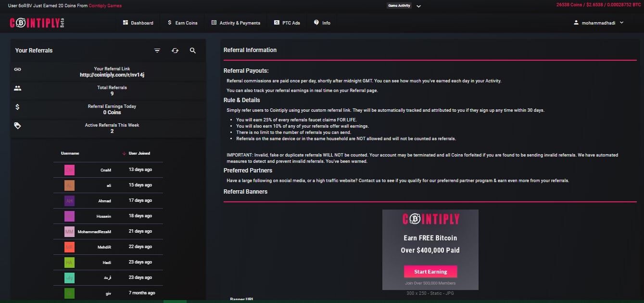Viewport: 644px width, 303px height.
Task: Click the referral link chain icon
Action: click(x=18, y=69)
